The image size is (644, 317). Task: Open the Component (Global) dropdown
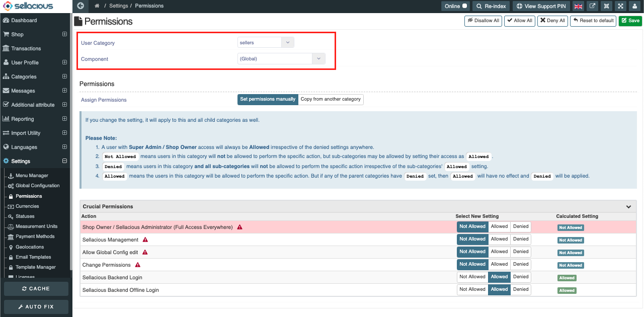(281, 59)
